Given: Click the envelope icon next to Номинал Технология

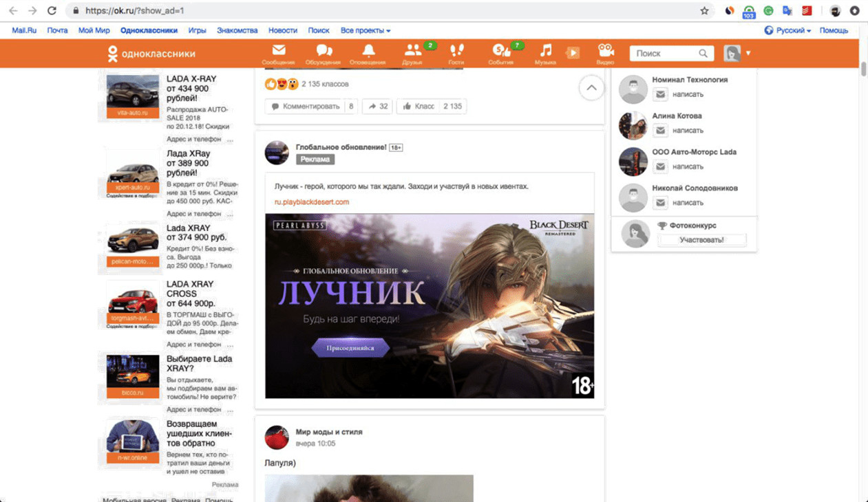Looking at the screenshot, I should click(660, 94).
